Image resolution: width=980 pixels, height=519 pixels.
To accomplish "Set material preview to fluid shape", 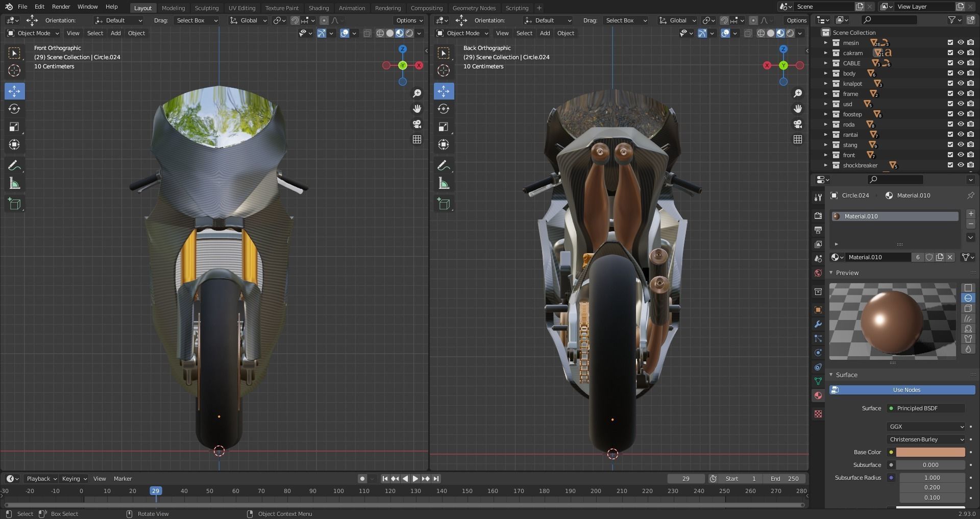I will point(968,349).
